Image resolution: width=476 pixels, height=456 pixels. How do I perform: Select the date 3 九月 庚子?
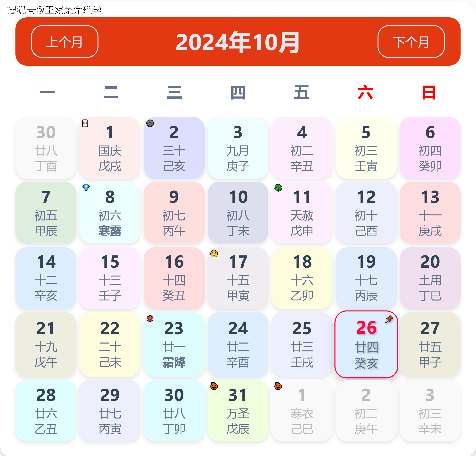coord(238,148)
